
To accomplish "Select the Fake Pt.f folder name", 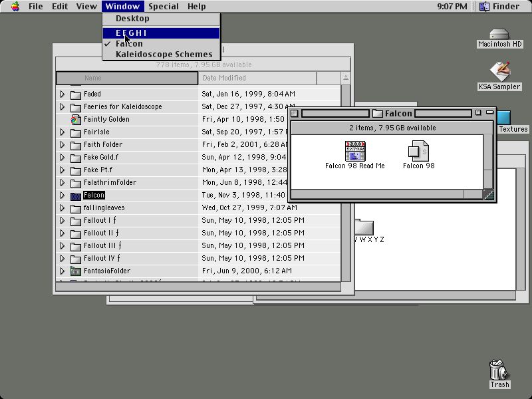I will click(98, 170).
